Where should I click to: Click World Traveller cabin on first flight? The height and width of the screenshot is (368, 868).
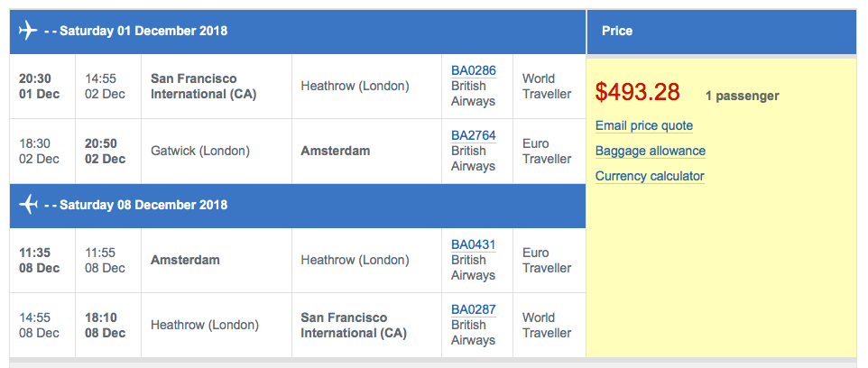[547, 87]
